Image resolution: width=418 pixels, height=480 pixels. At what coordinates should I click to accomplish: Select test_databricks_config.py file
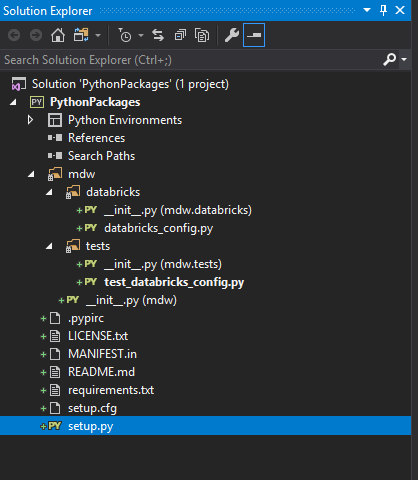coord(174,282)
